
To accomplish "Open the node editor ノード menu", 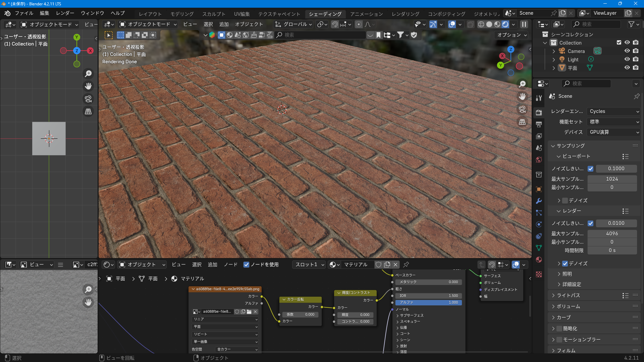I will pyautogui.click(x=230, y=264).
